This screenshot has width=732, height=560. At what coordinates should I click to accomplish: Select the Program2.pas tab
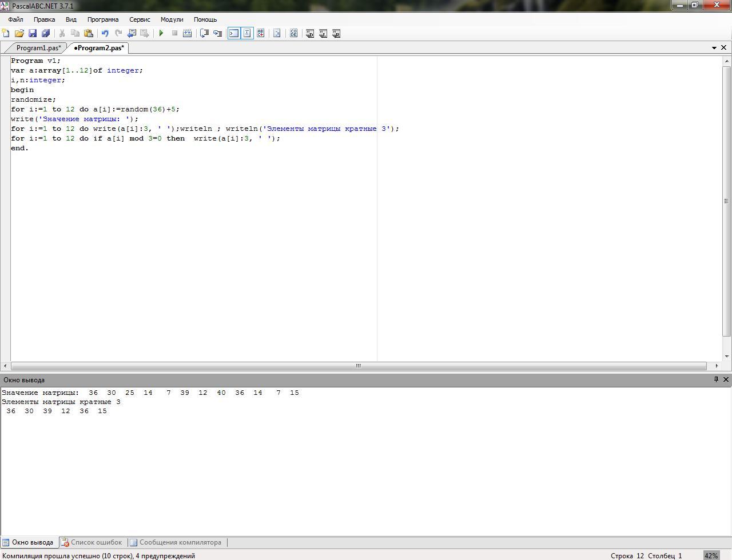(98, 48)
